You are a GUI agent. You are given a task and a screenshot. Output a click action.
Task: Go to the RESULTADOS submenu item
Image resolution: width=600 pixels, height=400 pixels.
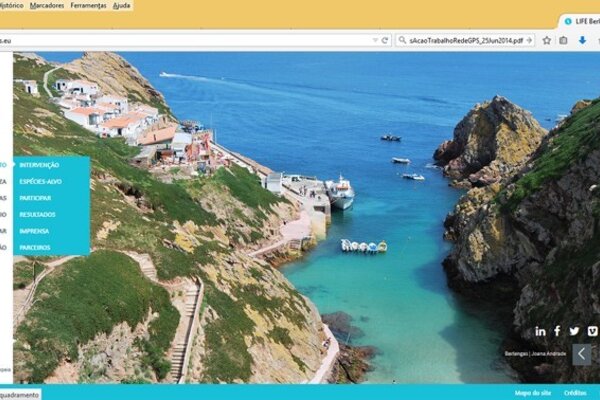[38, 214]
